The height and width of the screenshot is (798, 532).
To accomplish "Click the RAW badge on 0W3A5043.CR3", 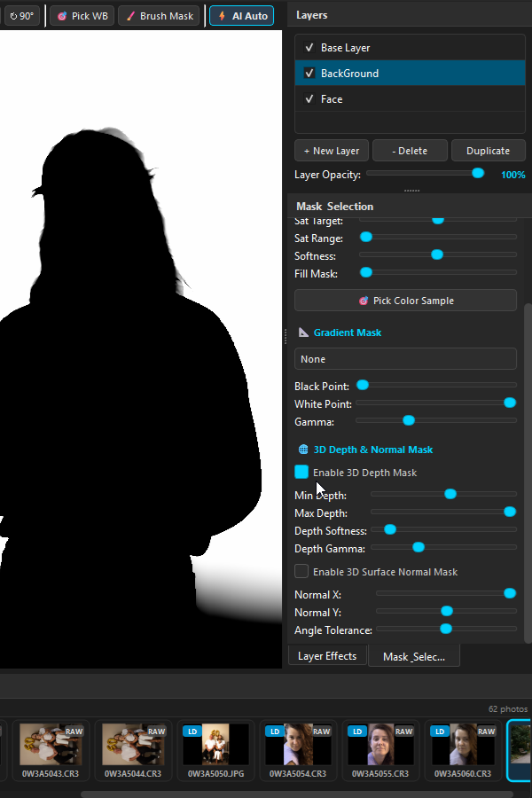I will point(74,731).
